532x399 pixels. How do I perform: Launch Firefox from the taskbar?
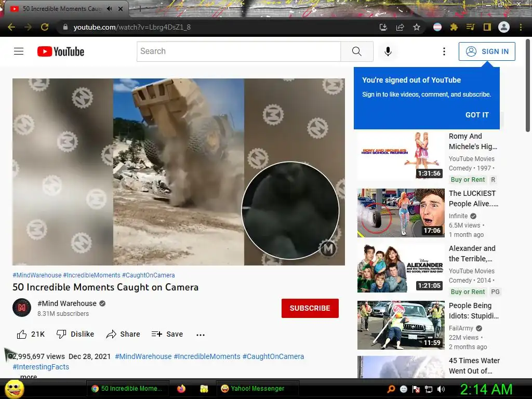[x=181, y=389]
